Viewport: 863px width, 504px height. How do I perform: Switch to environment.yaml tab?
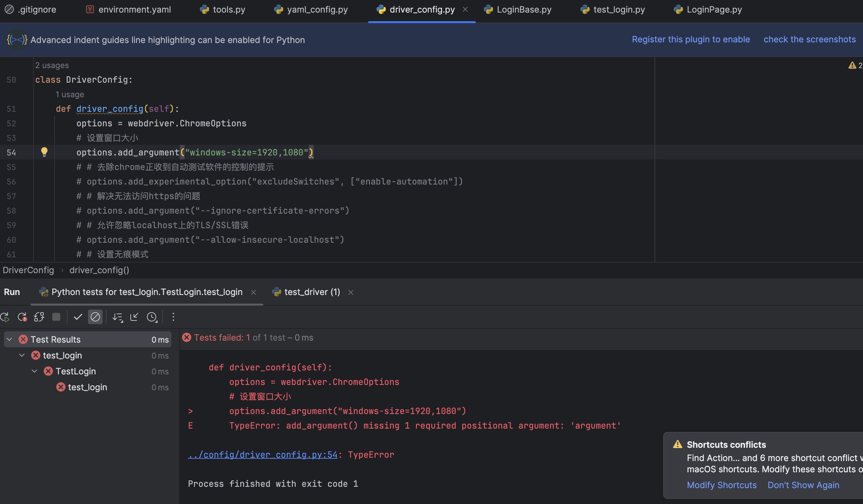(x=128, y=10)
